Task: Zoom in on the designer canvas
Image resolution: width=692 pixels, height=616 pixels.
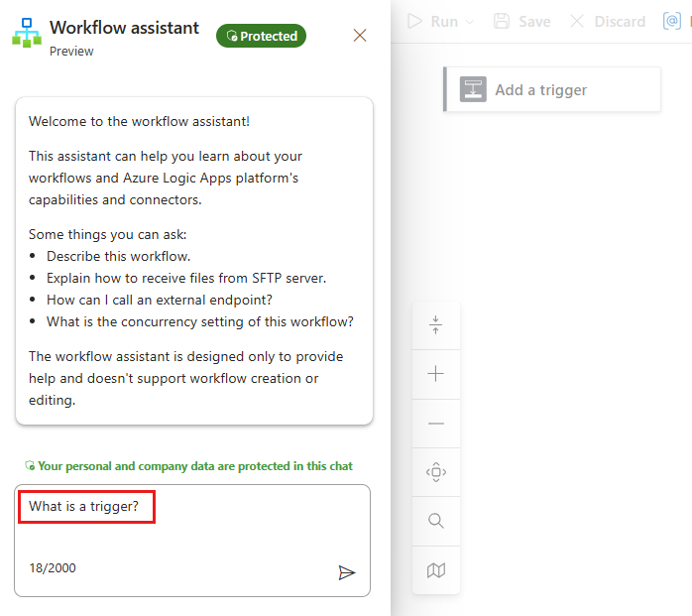Action: (435, 374)
